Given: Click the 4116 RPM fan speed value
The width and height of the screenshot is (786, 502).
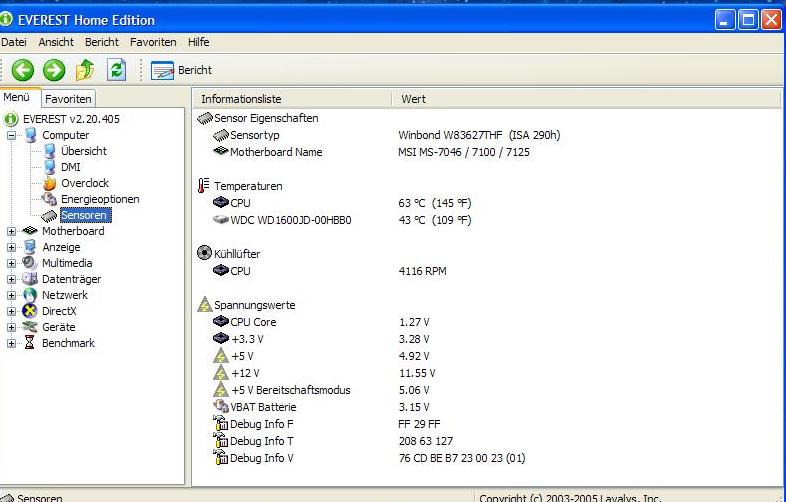Looking at the screenshot, I should tap(423, 271).
